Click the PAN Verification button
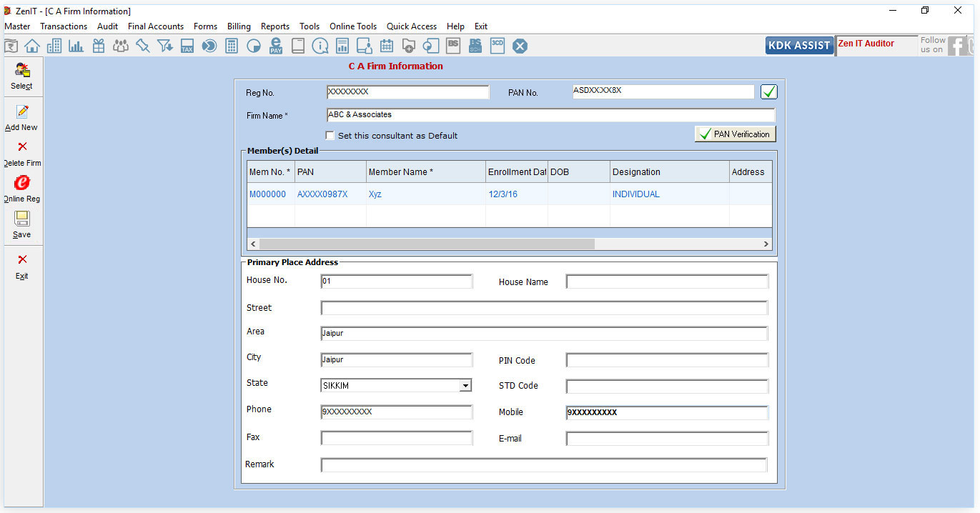Image resolution: width=980 pixels, height=513 pixels. coord(735,134)
